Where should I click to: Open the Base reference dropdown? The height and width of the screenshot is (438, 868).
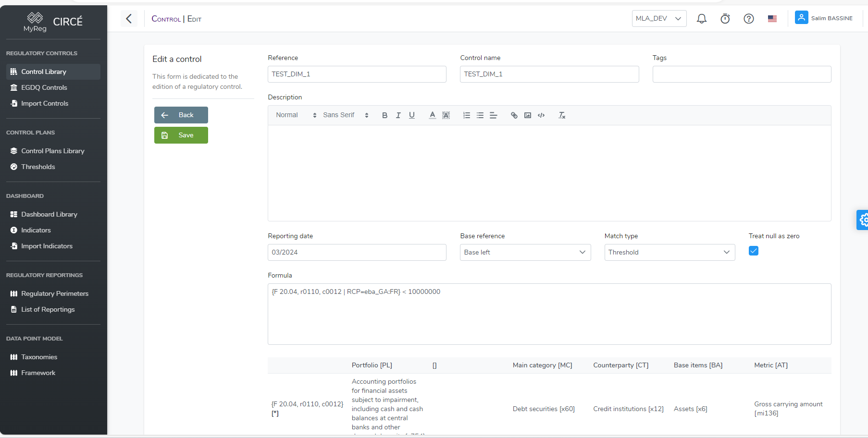pyautogui.click(x=525, y=252)
